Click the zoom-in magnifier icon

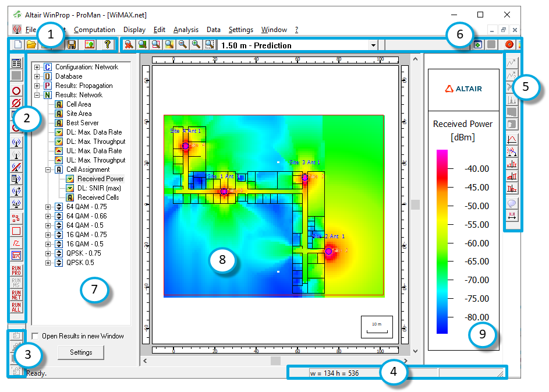point(196,45)
